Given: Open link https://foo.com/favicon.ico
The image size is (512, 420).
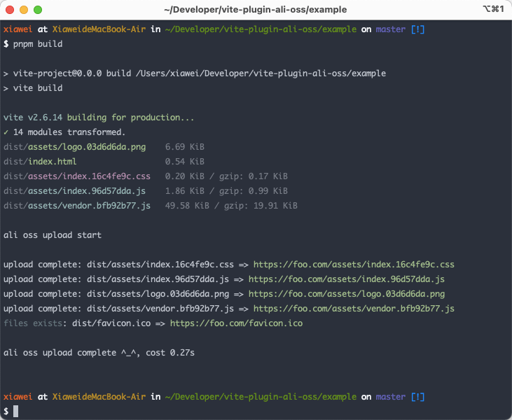Looking at the screenshot, I should 236,323.
